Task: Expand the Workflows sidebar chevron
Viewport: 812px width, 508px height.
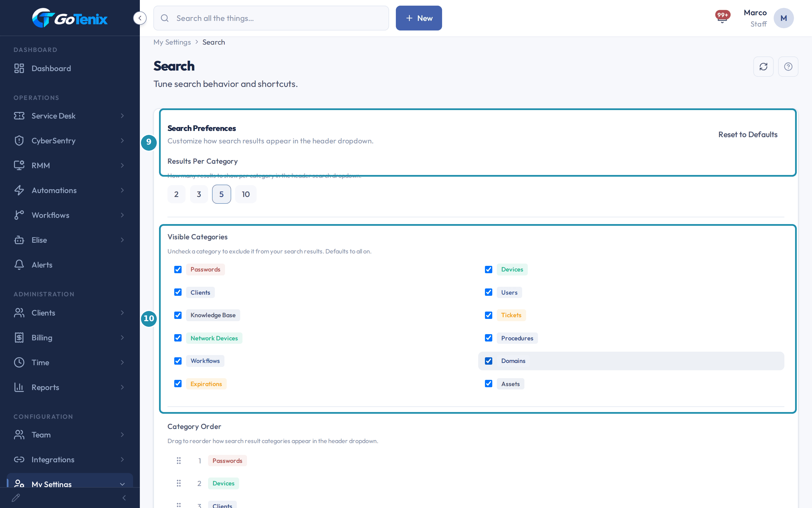Action: click(x=122, y=215)
